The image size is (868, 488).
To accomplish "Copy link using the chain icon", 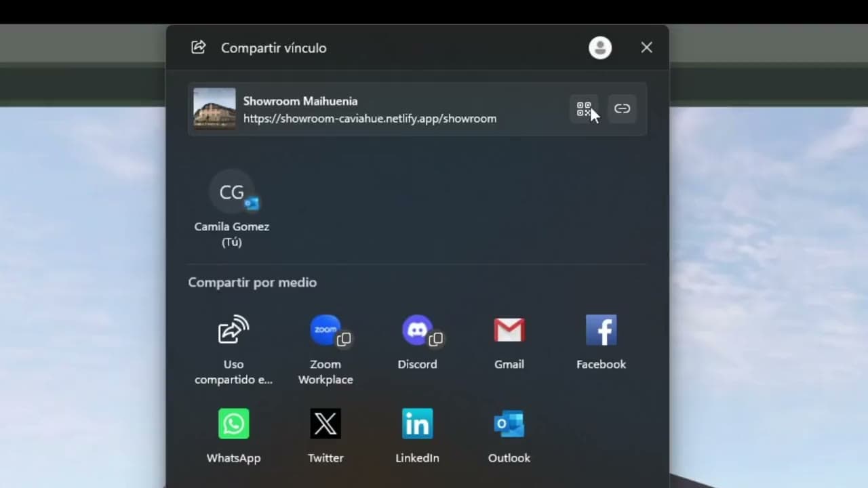I will click(622, 108).
